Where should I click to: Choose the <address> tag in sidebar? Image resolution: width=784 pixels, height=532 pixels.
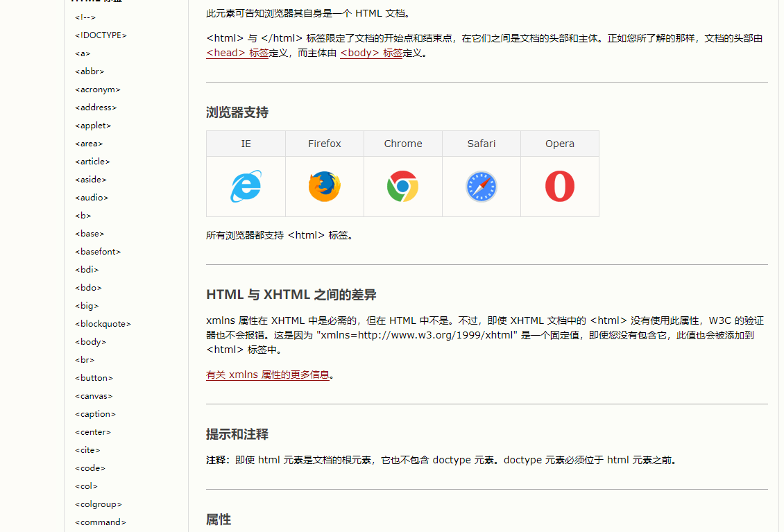click(96, 107)
